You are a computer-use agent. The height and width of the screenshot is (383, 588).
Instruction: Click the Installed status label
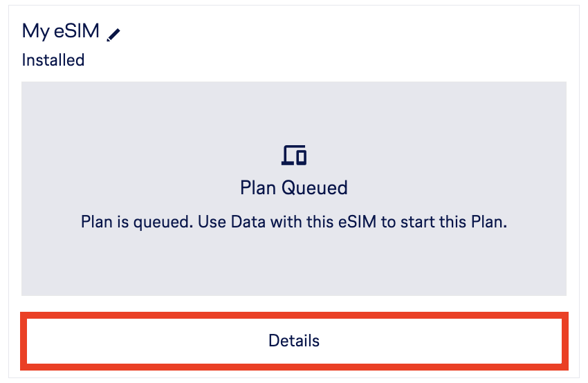53,60
